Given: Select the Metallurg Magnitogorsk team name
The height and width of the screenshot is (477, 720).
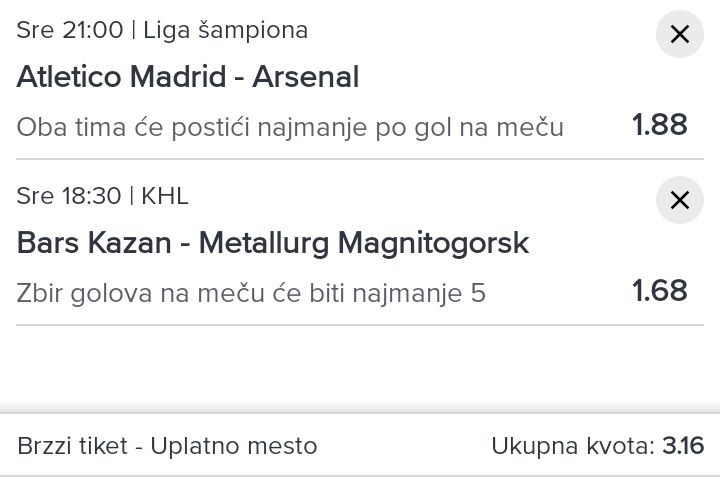Looking at the screenshot, I should click(364, 243).
